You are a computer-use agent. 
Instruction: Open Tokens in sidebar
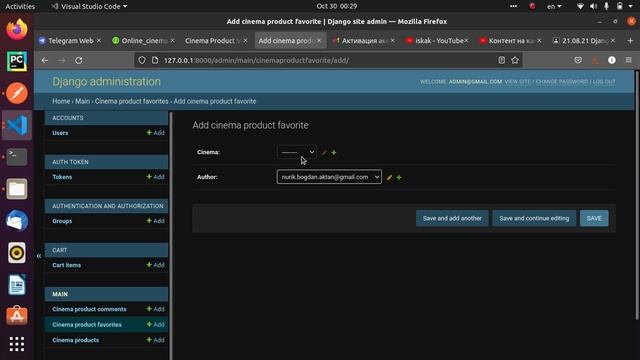pyautogui.click(x=62, y=177)
